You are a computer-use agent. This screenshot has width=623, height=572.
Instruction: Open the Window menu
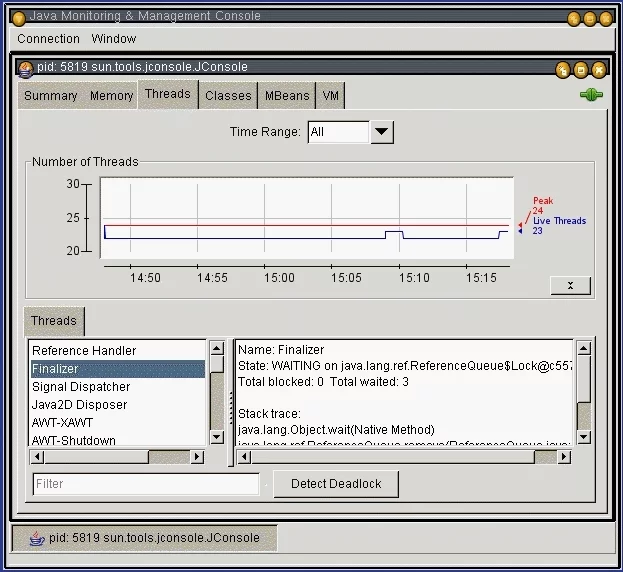(x=114, y=39)
